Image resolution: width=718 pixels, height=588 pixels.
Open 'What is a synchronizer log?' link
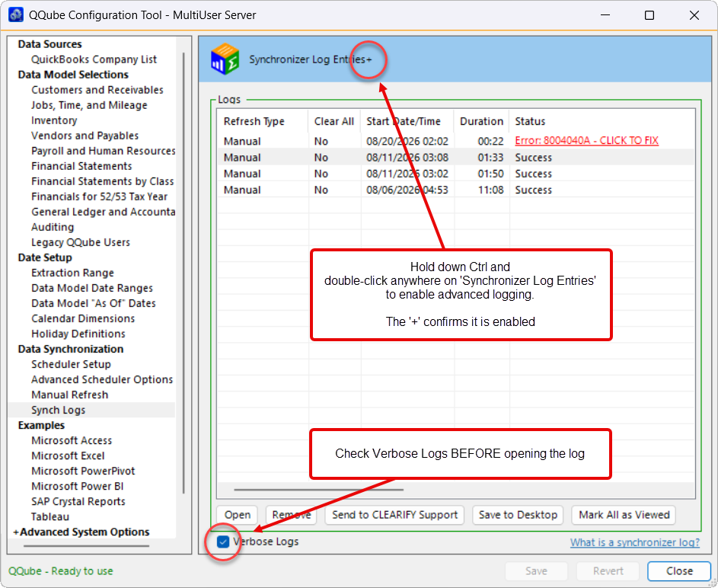635,542
